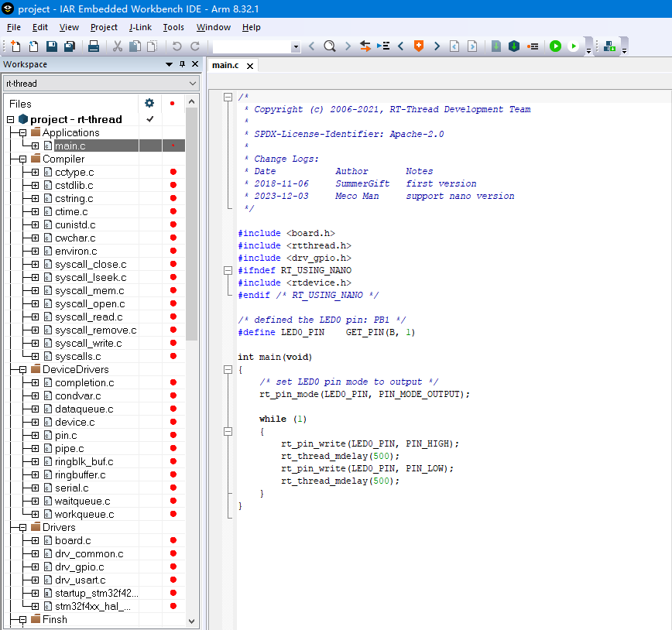Collapse the header comment fold marker
This screenshot has height=630, width=672.
point(228,98)
